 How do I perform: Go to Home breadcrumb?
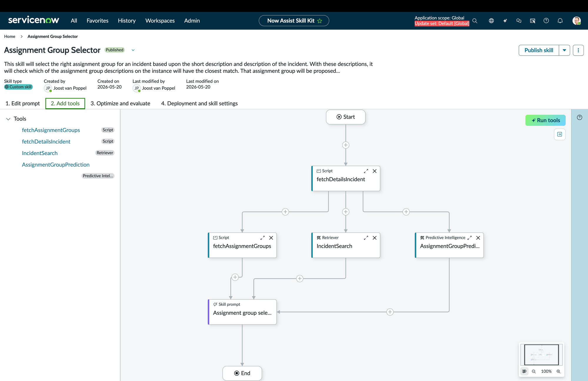[x=10, y=36]
